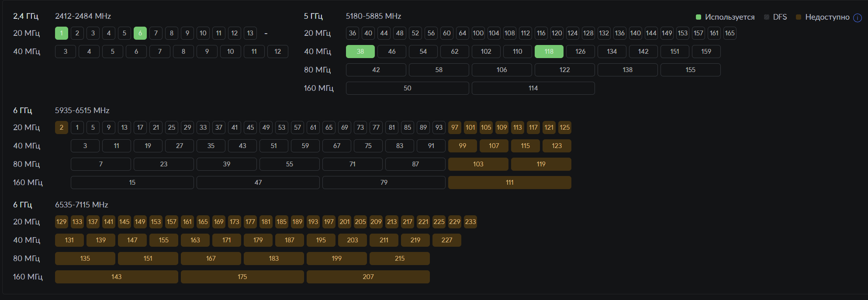Select channel 50 in 5 ГГц 160 МГц row
The width and height of the screenshot is (868, 300).
tap(408, 88)
